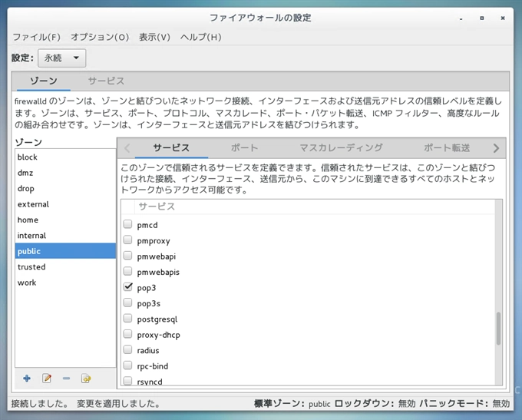522x420 pixels.
Task: Click the edit zone pencil icon
Action: [x=47, y=379]
